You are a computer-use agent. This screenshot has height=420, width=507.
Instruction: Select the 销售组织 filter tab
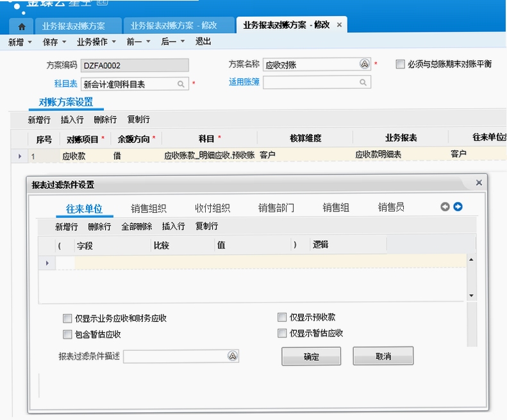149,208
